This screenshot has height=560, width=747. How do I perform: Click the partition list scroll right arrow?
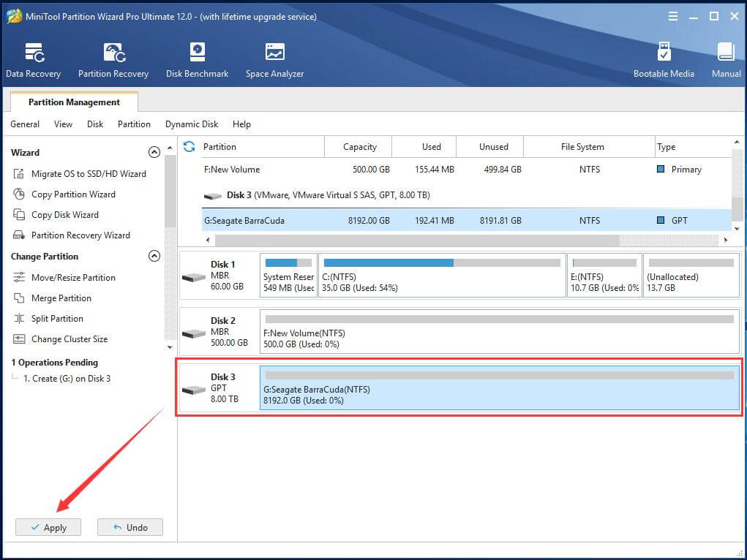pos(726,240)
